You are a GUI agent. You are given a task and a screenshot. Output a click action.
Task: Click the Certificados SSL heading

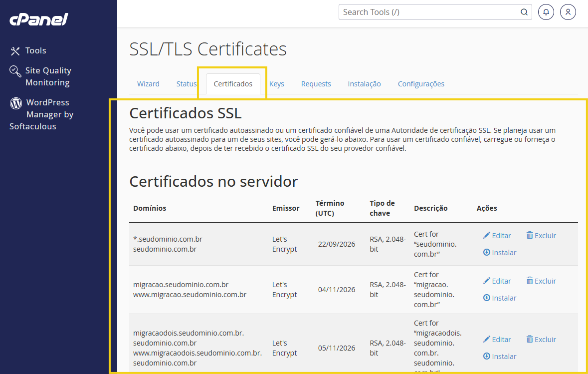pyautogui.click(x=185, y=113)
